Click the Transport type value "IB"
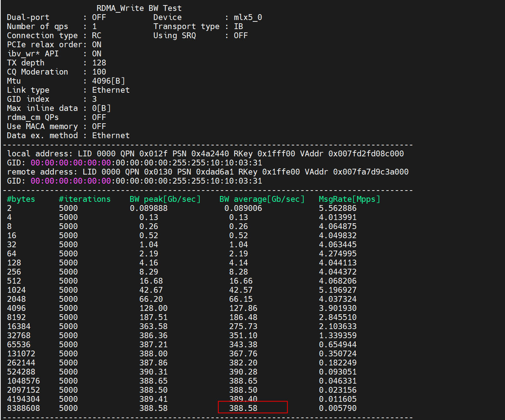This screenshot has height=420, width=505. tap(238, 26)
